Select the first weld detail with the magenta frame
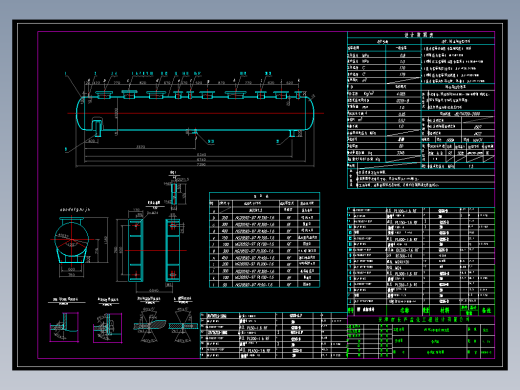The height and width of the screenshot is (390, 520). pyautogui.click(x=64, y=327)
